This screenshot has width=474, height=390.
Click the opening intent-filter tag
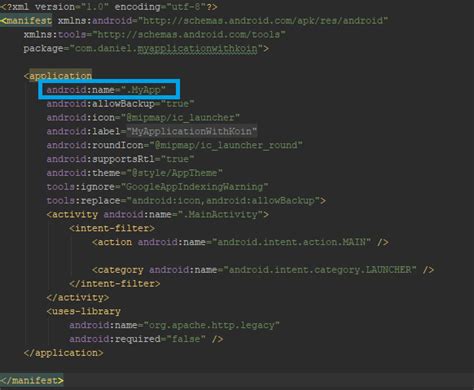tap(112, 228)
